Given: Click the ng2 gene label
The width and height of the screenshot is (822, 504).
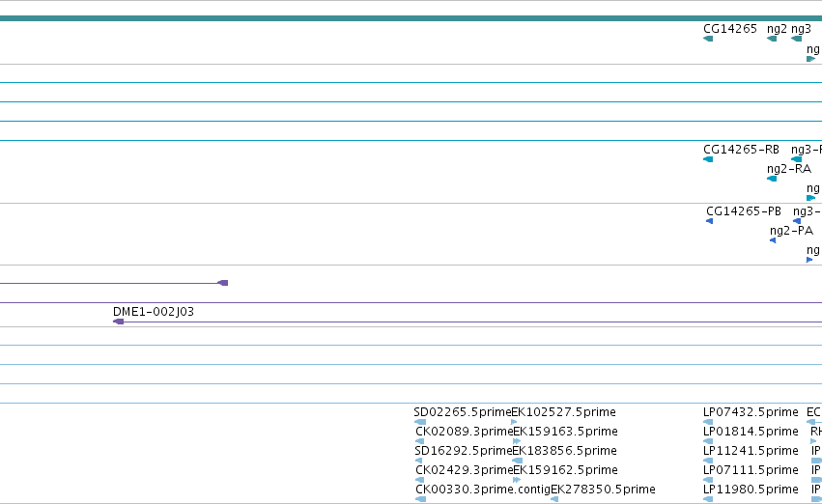Looking at the screenshot, I should pos(777,29).
